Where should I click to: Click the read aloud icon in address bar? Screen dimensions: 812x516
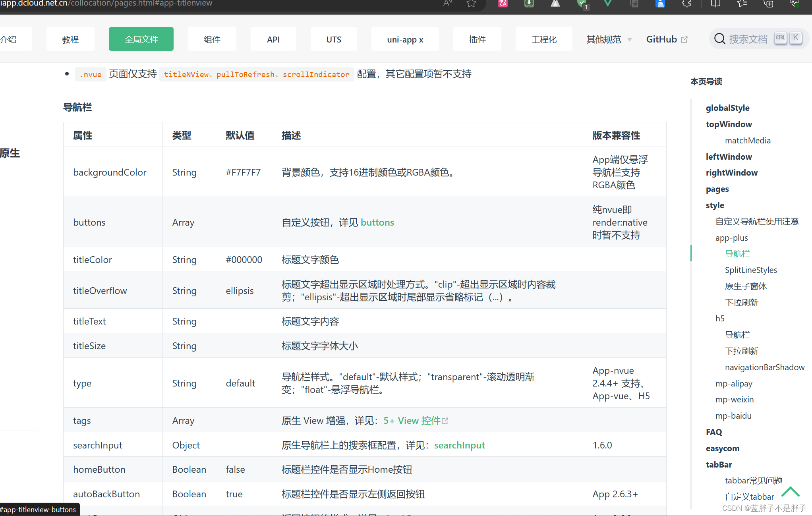[x=448, y=3]
